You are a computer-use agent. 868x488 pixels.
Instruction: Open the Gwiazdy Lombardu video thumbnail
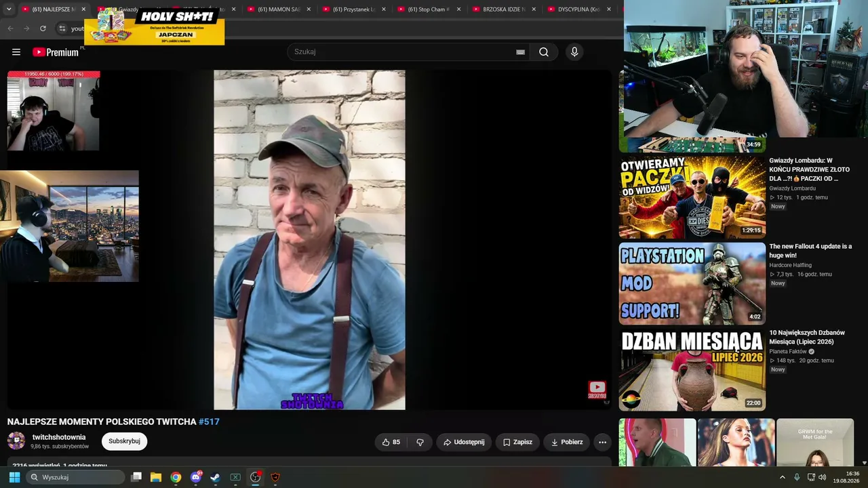pos(692,197)
